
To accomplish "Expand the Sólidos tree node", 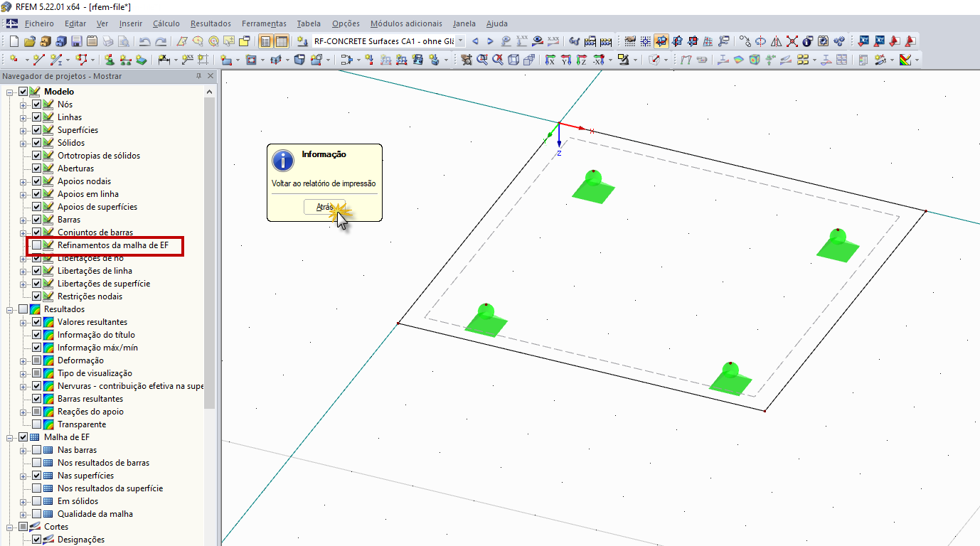I will 23,143.
